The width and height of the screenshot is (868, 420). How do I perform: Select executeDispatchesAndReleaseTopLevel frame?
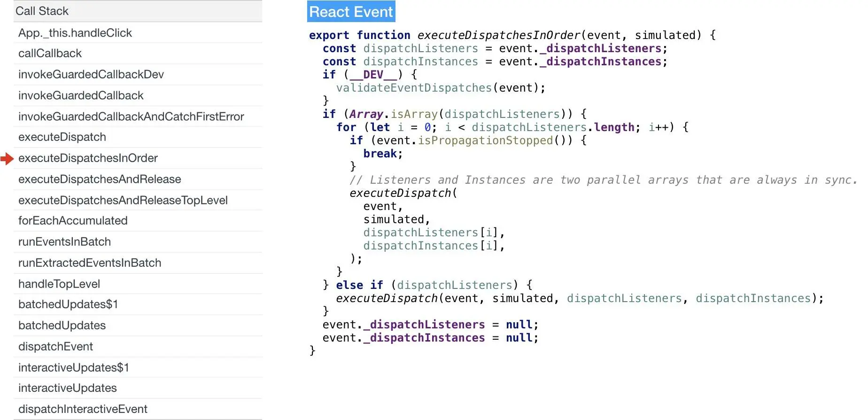[138, 201]
